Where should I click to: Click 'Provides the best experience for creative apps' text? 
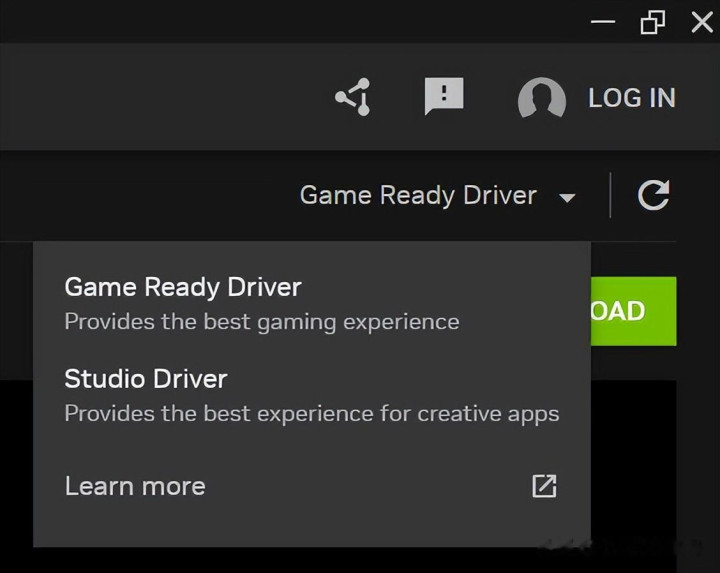pyautogui.click(x=311, y=413)
